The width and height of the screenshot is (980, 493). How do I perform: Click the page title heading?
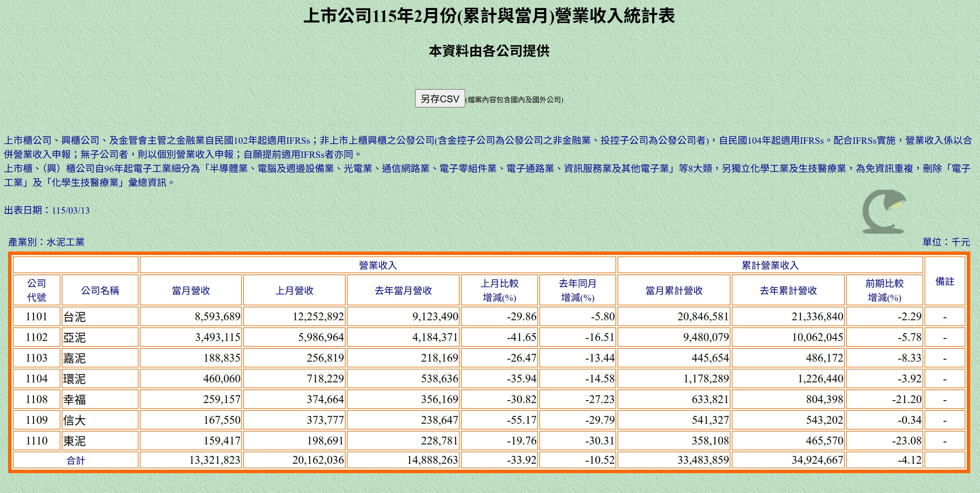[489, 16]
